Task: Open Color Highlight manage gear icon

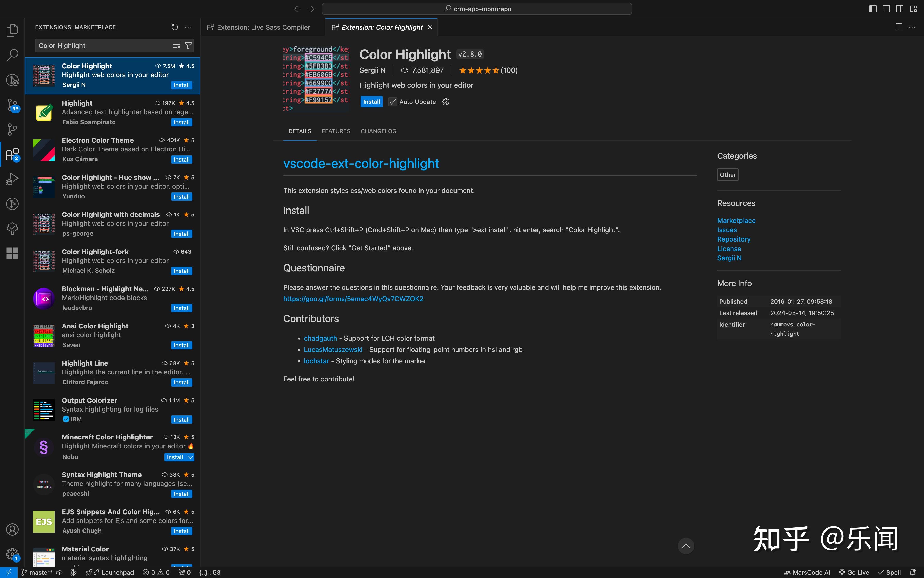Action: pos(445,102)
